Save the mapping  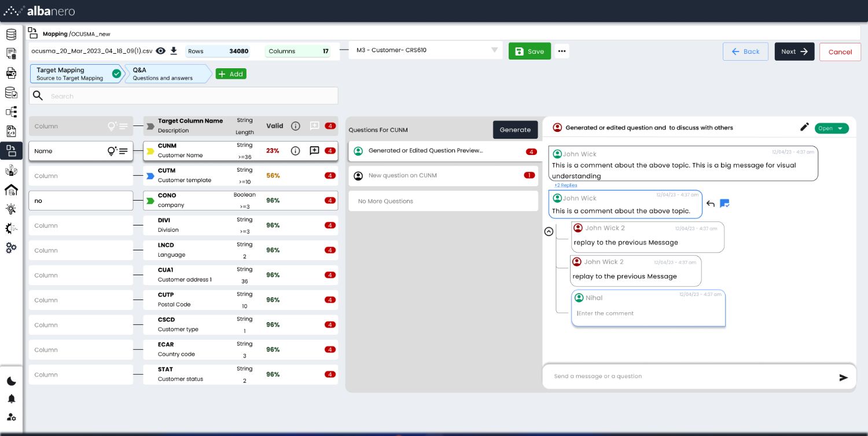[x=529, y=51]
